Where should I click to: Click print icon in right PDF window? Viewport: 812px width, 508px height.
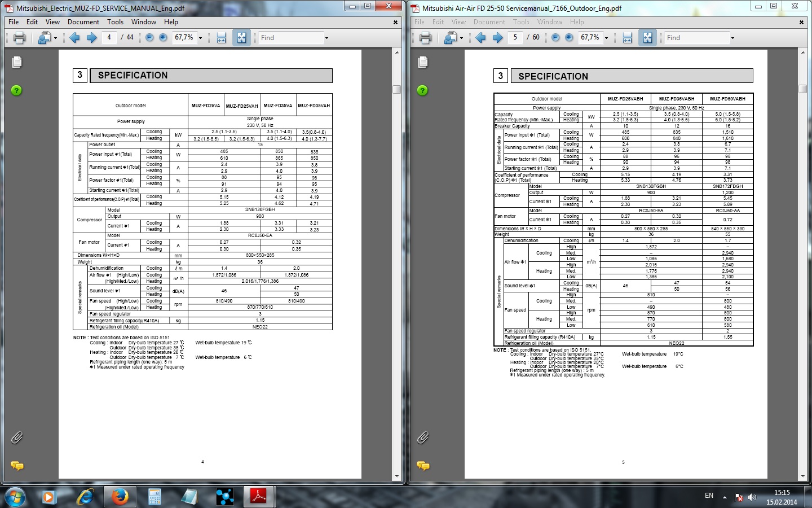[425, 38]
